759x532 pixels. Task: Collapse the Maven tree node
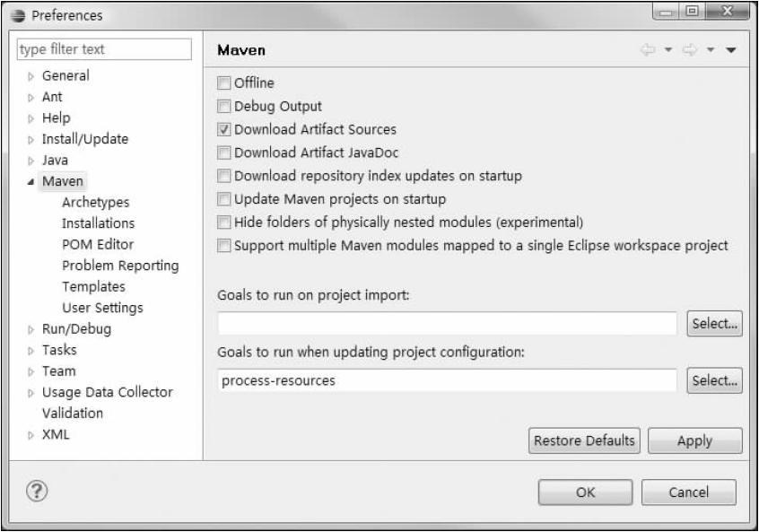[31, 182]
